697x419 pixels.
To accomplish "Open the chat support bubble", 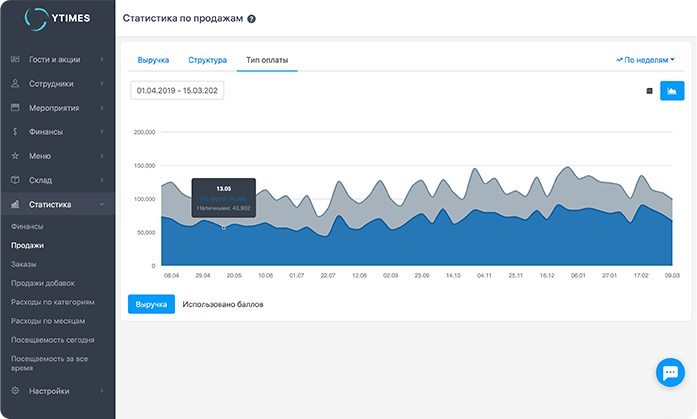I will click(x=668, y=372).
